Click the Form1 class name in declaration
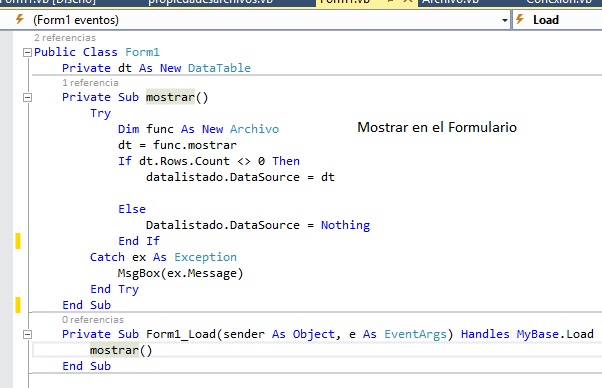The width and height of the screenshot is (602, 388). 142,52
